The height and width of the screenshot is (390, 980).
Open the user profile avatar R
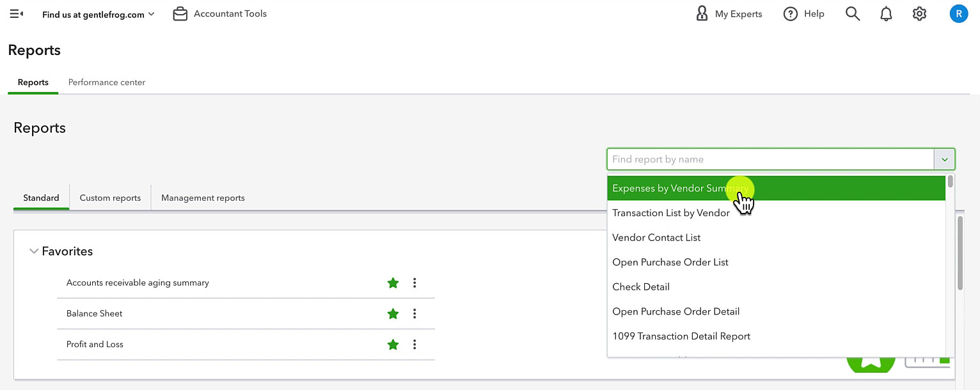(x=958, y=13)
